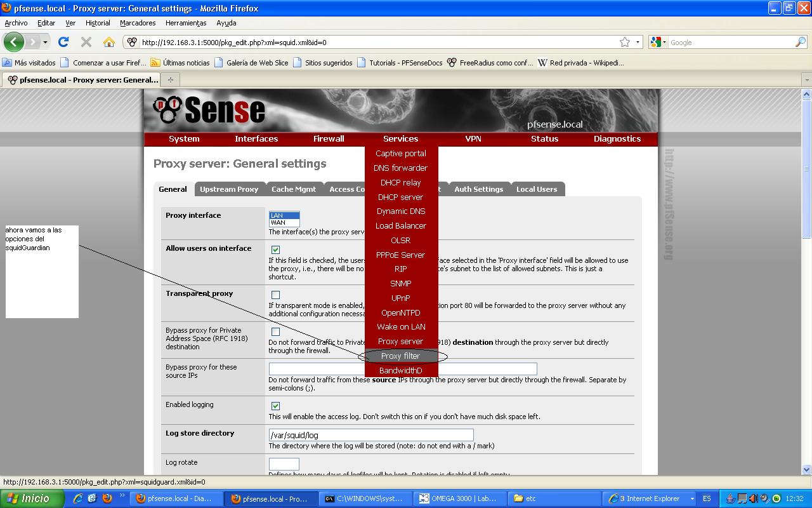The height and width of the screenshot is (508, 812).
Task: Click the Home icon in the toolbar
Action: click(109, 43)
